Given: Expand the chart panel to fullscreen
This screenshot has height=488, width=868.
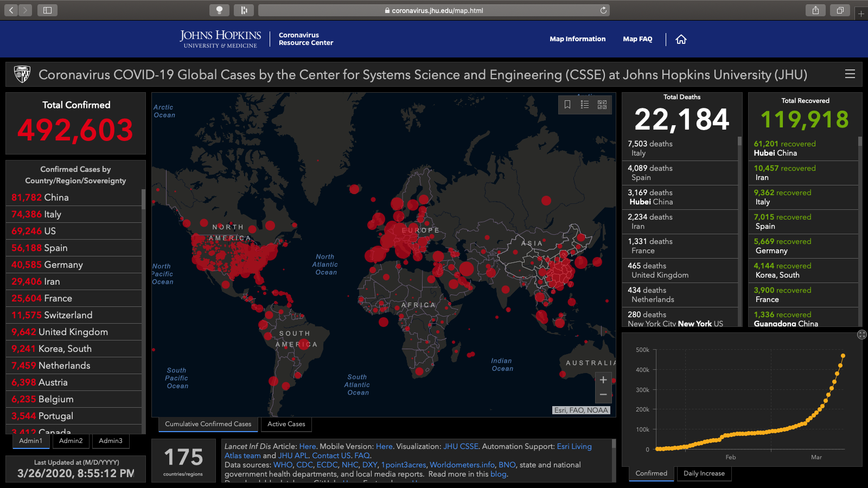Looking at the screenshot, I should (861, 335).
